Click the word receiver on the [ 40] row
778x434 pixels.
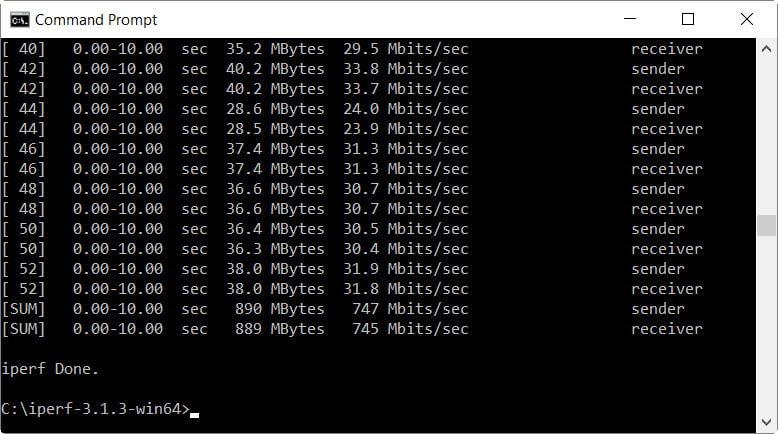click(667, 49)
